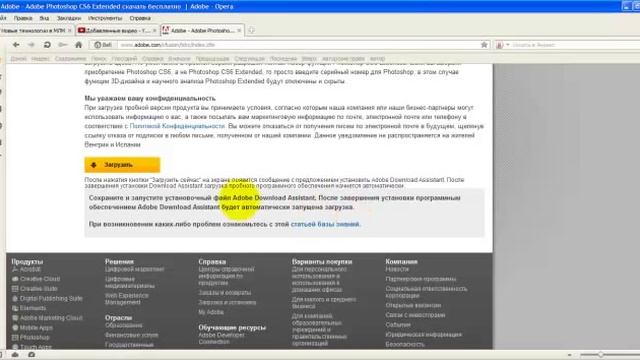
Task: Open the События footer link
Action: 398,325
